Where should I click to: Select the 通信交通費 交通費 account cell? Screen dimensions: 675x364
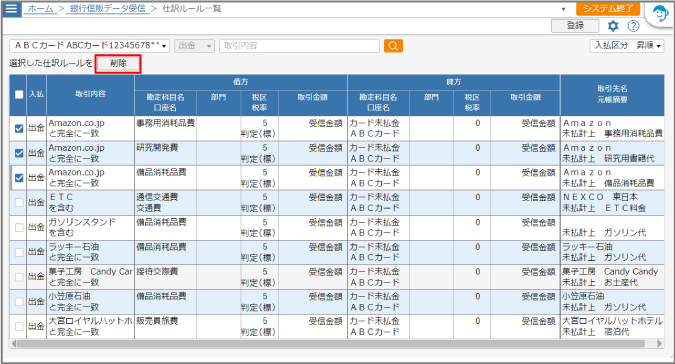166,202
